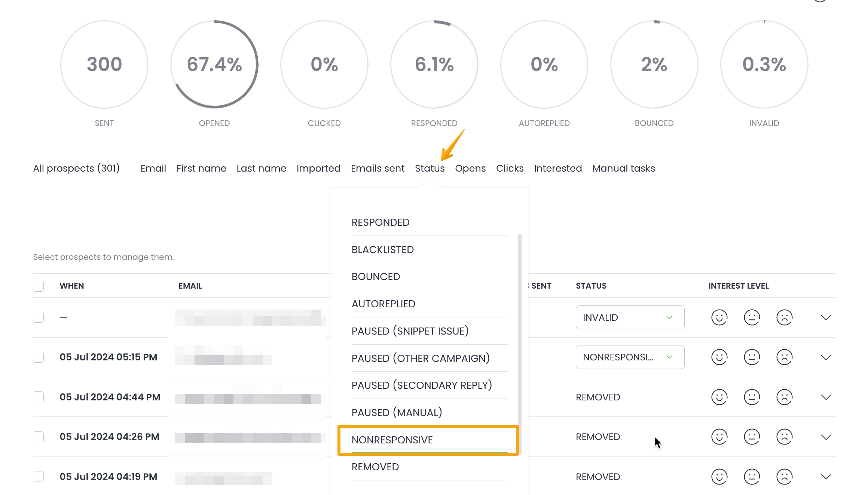The image size is (868, 495).
Task: Click smiley face on 04:26 PM row
Action: pyautogui.click(x=719, y=437)
